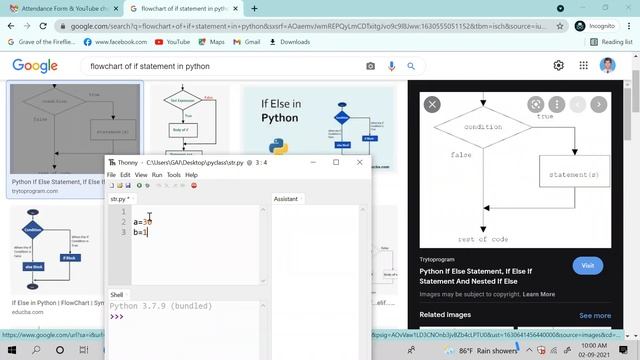Open Thonny's Run menu
The image size is (640, 360).
click(x=157, y=175)
